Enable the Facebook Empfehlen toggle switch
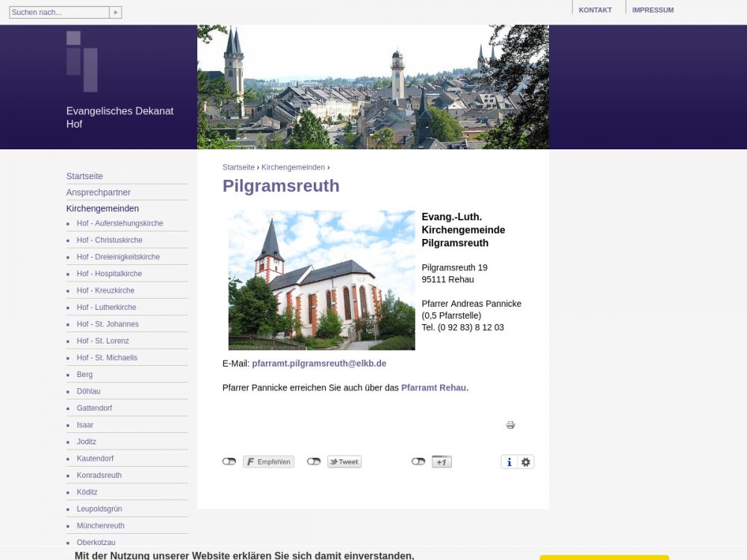Viewport: 747px width, 560px height. [x=229, y=461]
